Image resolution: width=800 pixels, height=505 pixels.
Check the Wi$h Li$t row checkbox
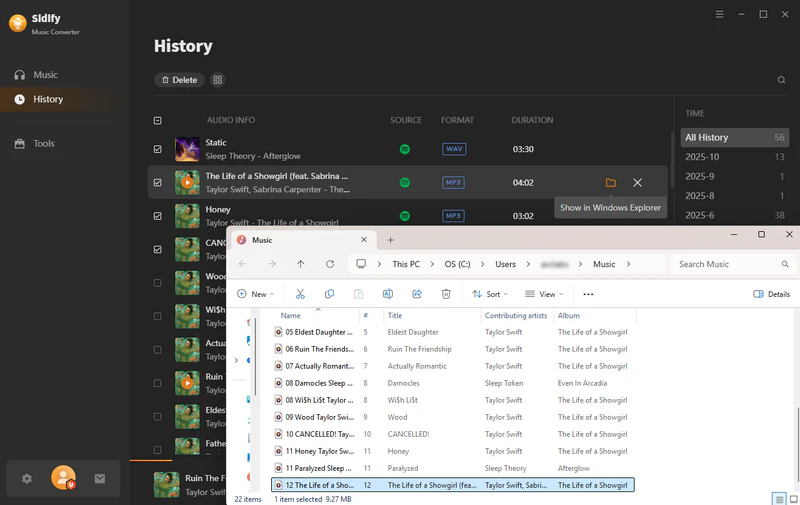click(x=158, y=316)
